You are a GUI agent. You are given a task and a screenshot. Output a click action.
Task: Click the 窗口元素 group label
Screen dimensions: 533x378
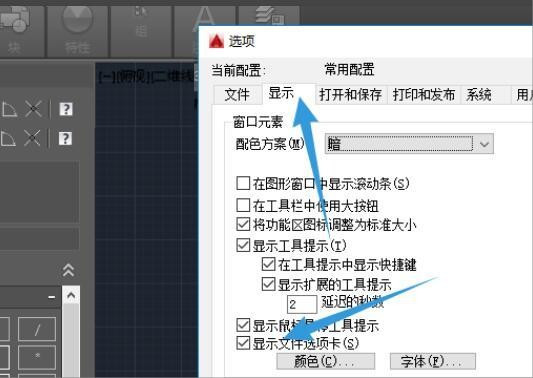[258, 122]
